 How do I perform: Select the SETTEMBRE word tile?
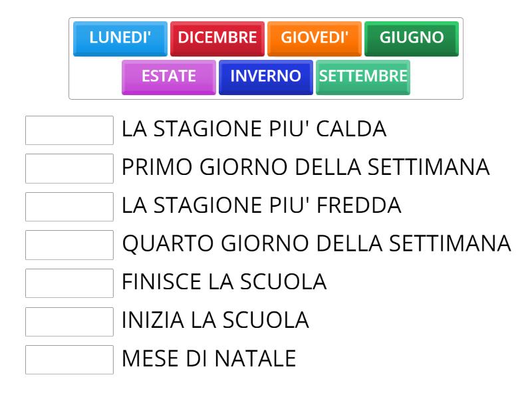[x=363, y=77]
